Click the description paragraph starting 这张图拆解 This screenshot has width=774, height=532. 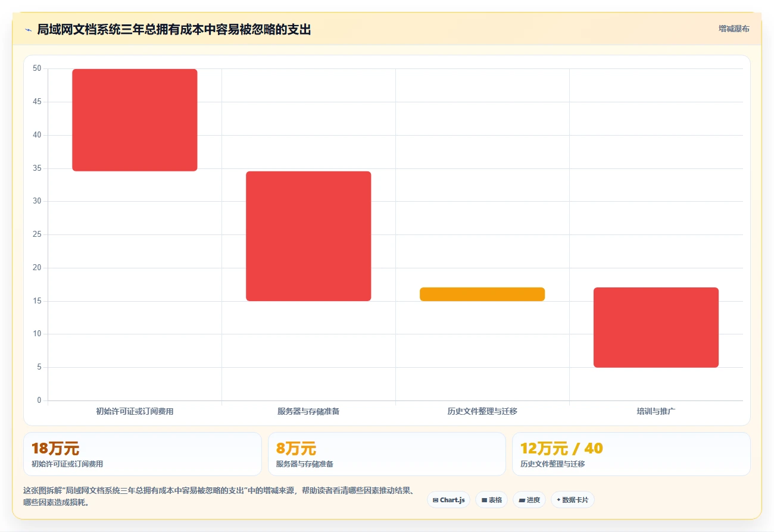click(220, 496)
